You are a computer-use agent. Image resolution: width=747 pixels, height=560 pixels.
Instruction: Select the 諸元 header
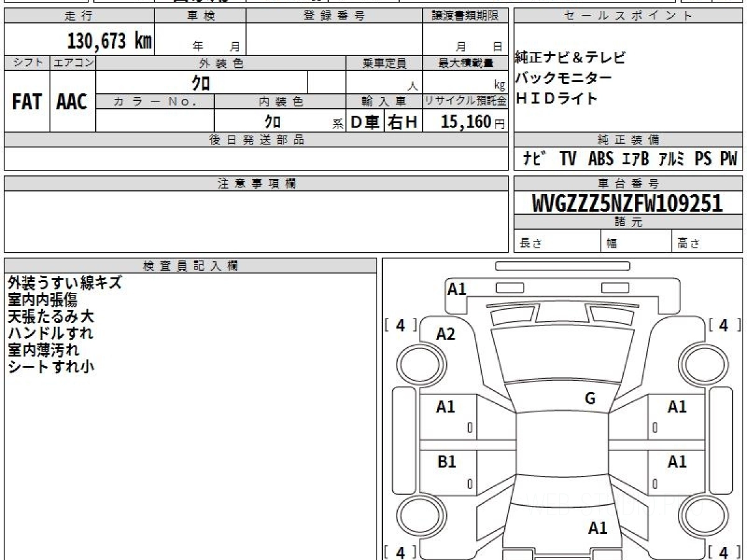tap(629, 222)
